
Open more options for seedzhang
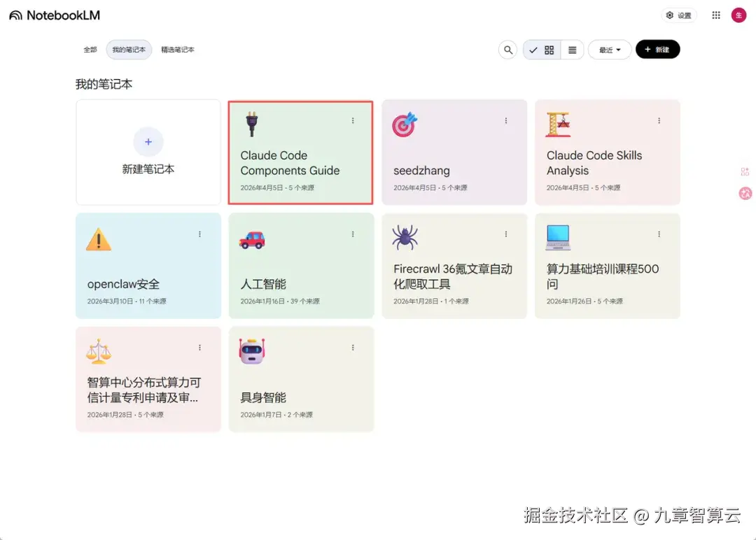point(506,120)
